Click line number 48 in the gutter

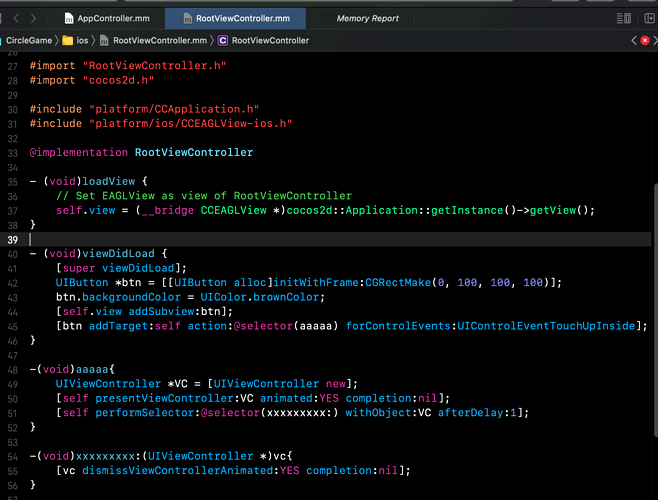(13, 370)
